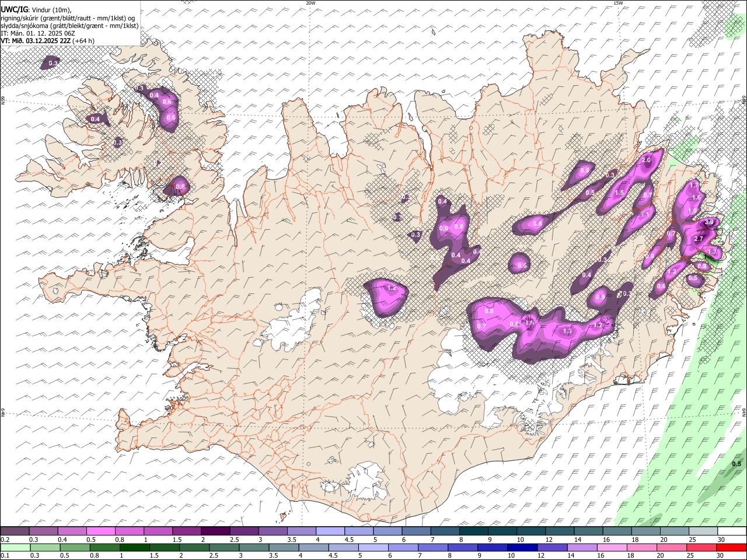Select the top scale 3 violet swatch
The height and width of the screenshot is (560, 747).
point(273,531)
